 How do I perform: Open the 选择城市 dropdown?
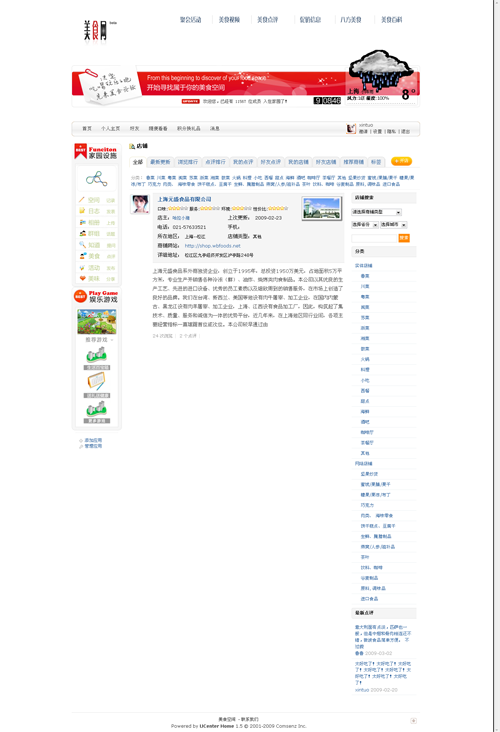point(394,225)
